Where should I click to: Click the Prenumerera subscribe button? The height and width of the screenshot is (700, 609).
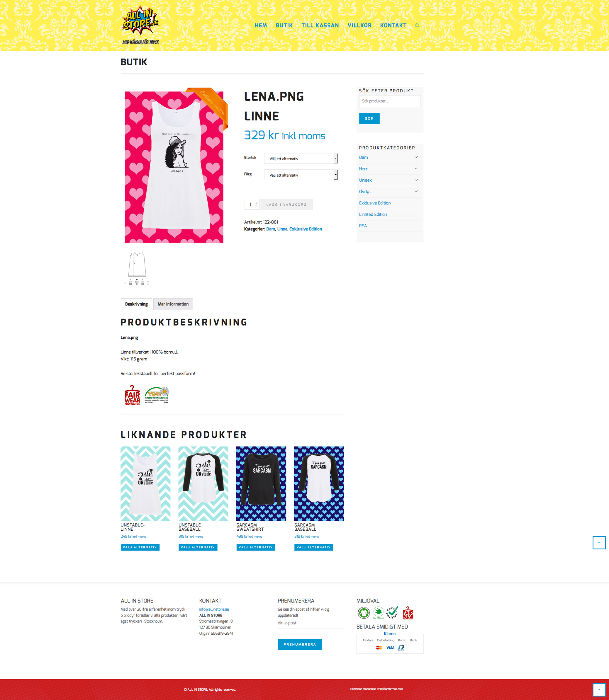[x=300, y=644]
